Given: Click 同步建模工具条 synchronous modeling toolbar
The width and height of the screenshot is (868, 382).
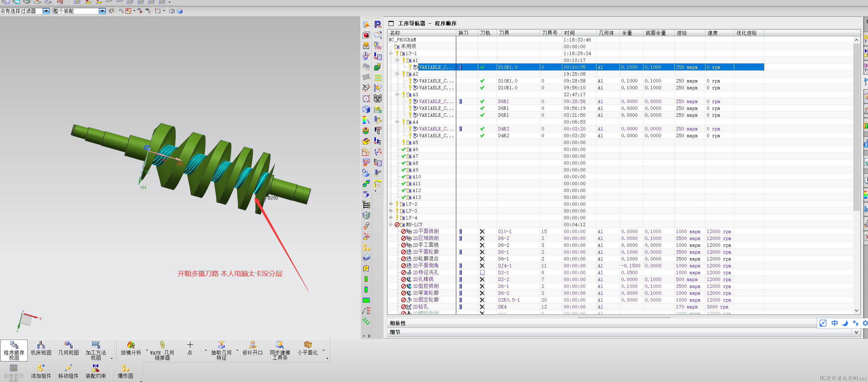Looking at the screenshot, I should point(280,350).
